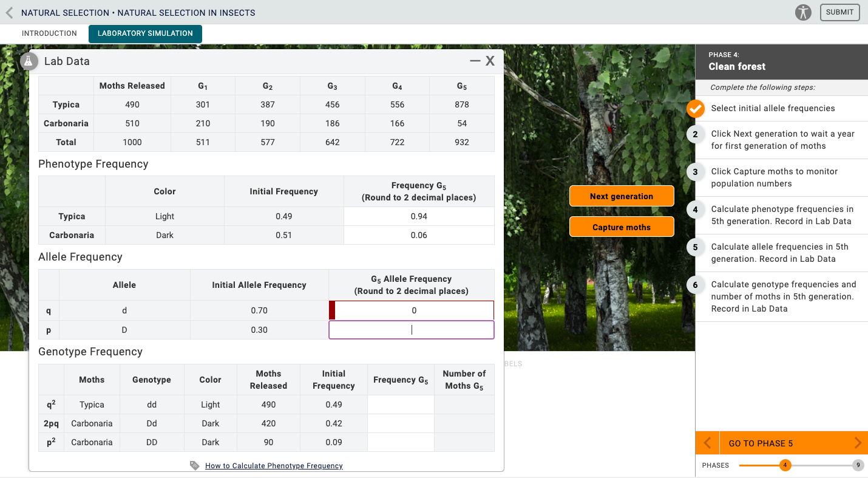The height and width of the screenshot is (478, 868).
Task: Click the Genotype Frequency section heading
Action: pos(90,352)
